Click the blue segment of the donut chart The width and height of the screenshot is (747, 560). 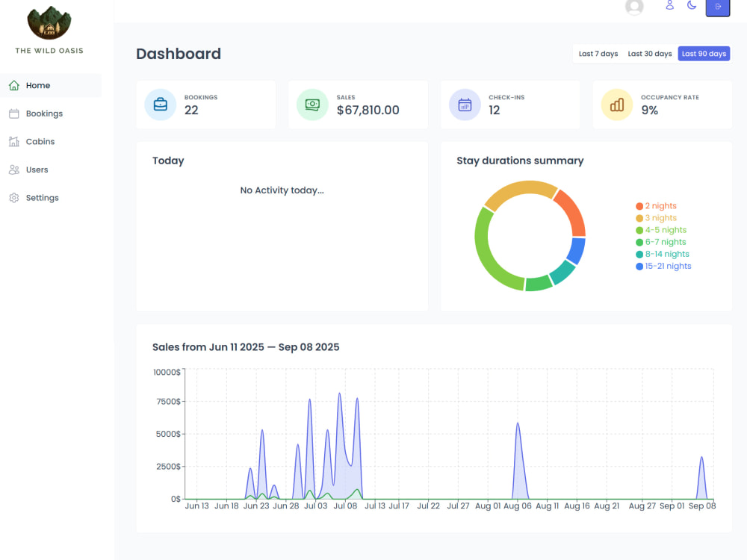(577, 250)
